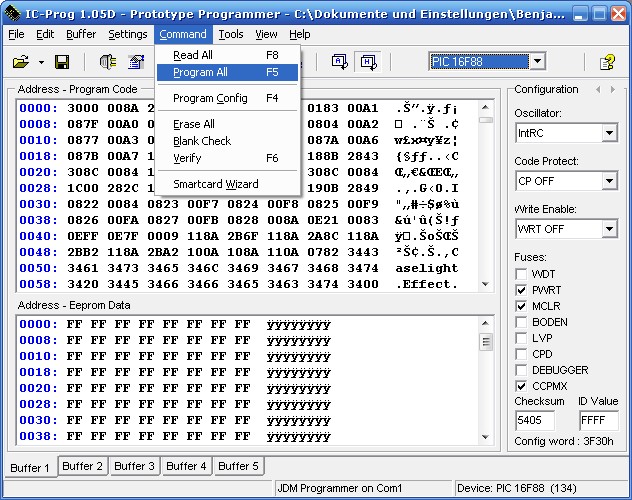Open the recent files arrow beside Open icon

(41, 62)
